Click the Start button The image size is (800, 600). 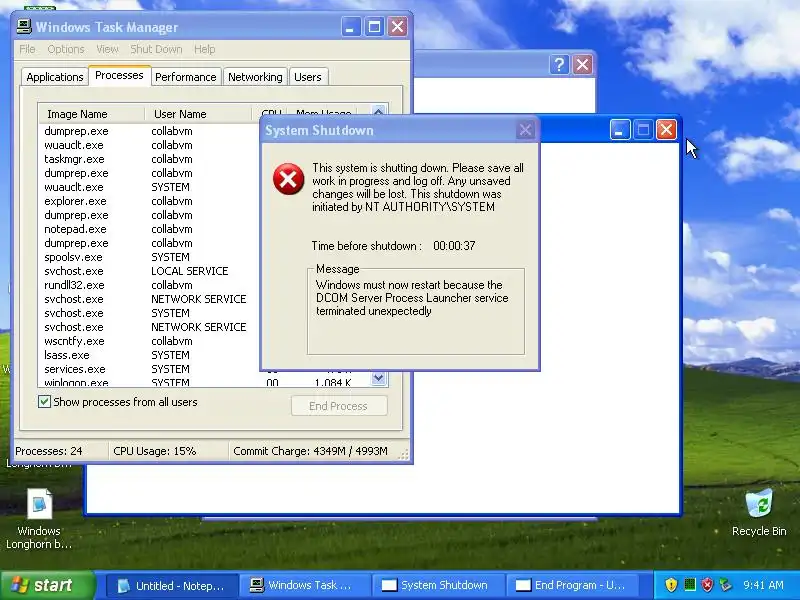48,585
